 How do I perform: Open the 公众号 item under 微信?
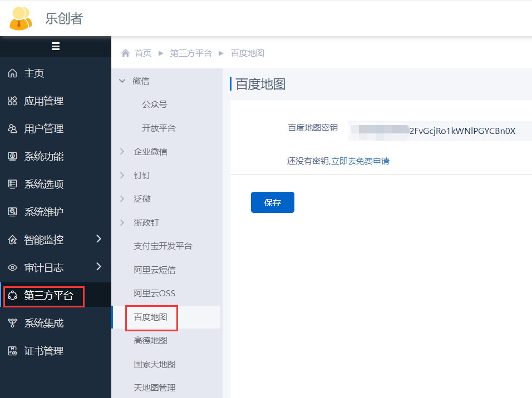(154, 105)
